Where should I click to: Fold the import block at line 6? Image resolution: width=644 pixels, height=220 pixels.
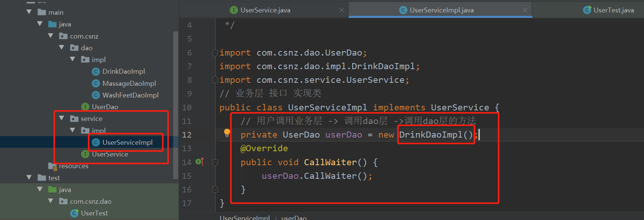[215, 53]
